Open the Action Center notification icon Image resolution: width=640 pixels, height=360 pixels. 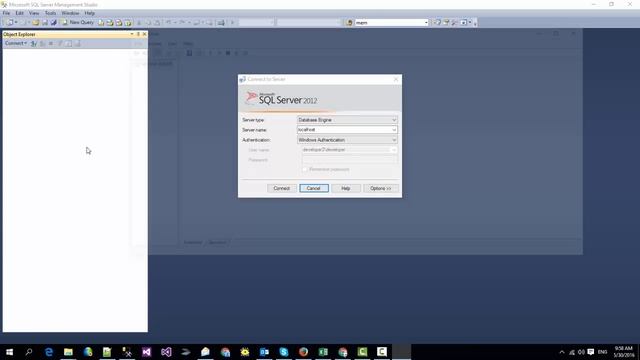click(x=591, y=352)
